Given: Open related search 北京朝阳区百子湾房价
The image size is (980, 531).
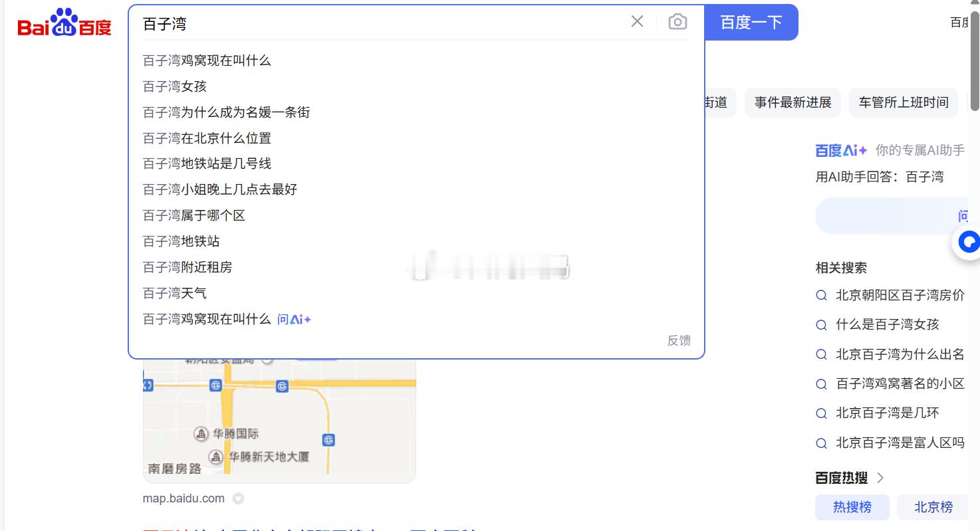Looking at the screenshot, I should pos(900,295).
